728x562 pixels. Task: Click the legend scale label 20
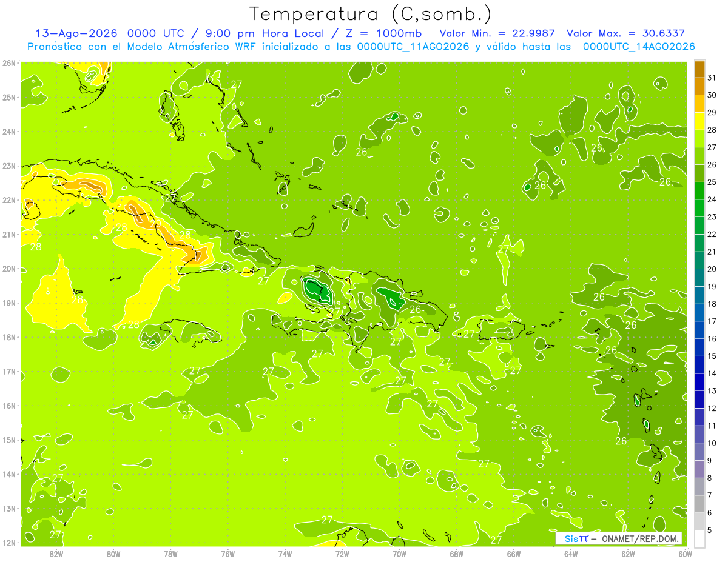pyautogui.click(x=712, y=269)
